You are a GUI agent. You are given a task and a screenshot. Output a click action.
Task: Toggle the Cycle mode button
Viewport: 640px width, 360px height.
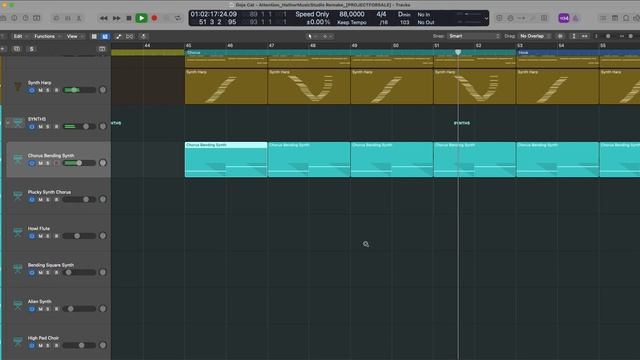pos(178,18)
